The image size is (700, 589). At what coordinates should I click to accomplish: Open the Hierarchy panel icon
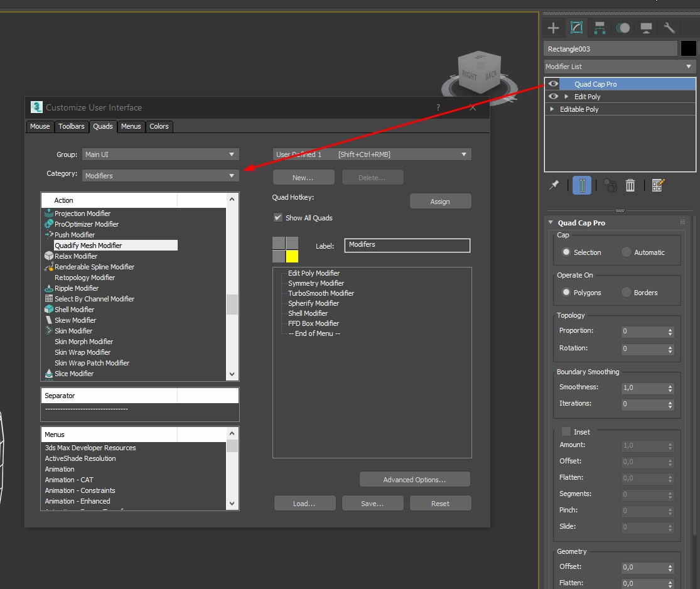pyautogui.click(x=600, y=28)
